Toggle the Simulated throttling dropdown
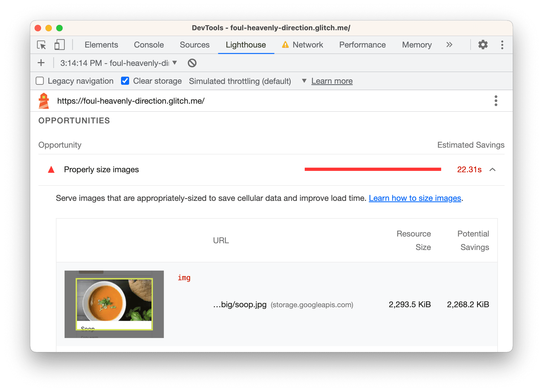Viewport: 543px width, 392px height. point(303,81)
